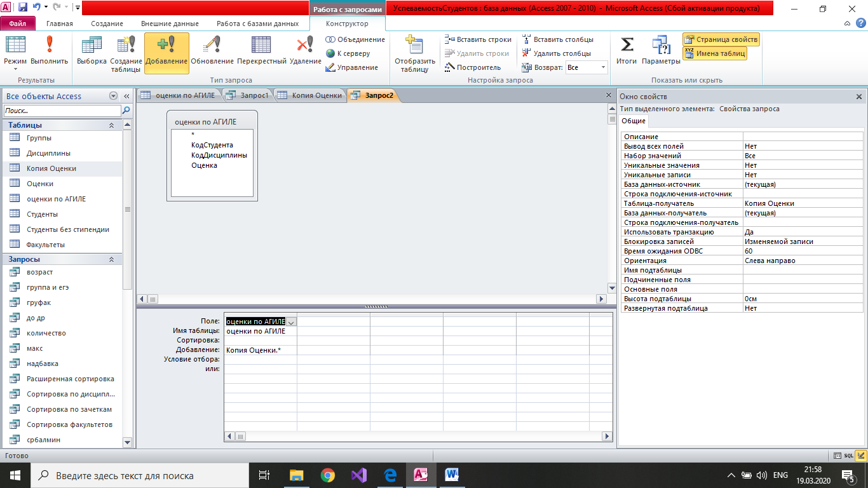Switch to Копия Оценки document tab
This screenshot has height=488, width=868.
tap(310, 95)
